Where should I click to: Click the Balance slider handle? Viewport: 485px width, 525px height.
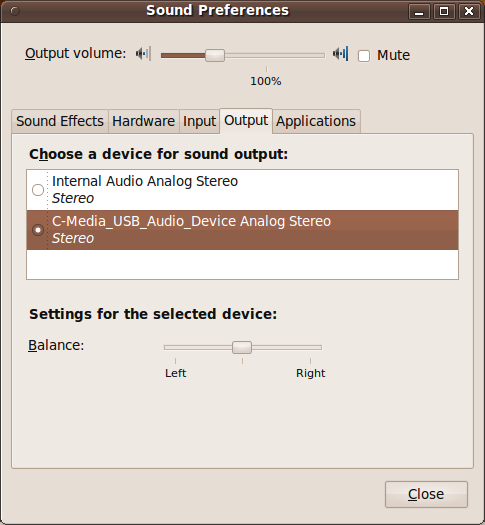click(242, 347)
